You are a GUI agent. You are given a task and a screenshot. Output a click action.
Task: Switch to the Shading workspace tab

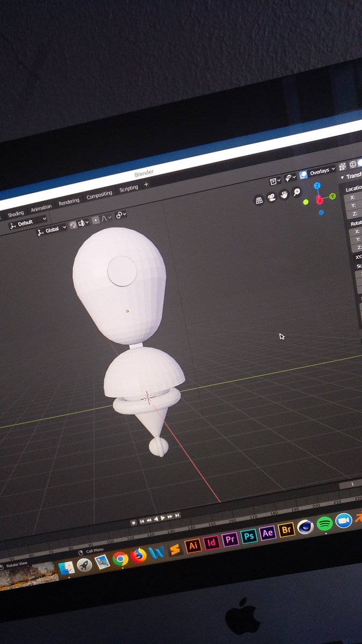[x=16, y=214]
